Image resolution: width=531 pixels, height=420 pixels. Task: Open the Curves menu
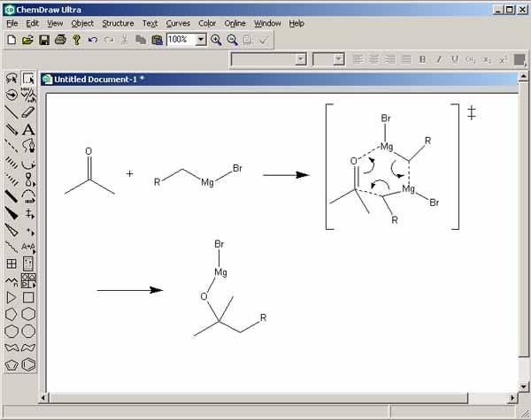click(x=178, y=23)
